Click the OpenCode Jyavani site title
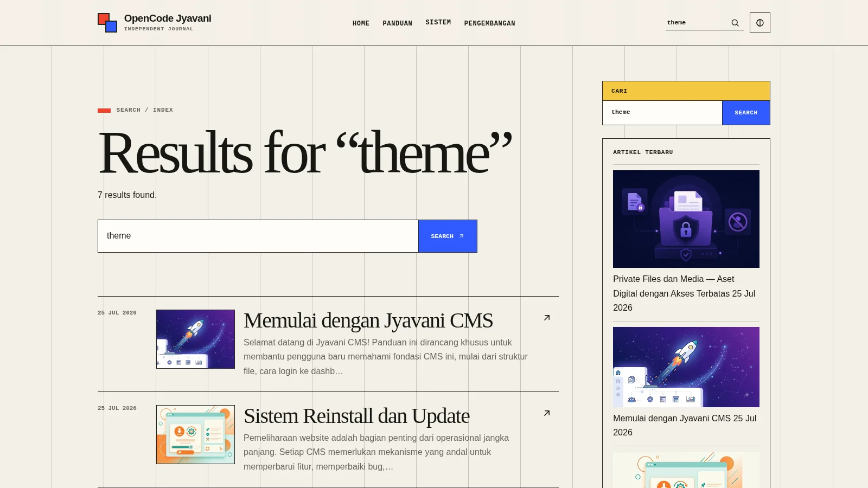Viewport: 868px width, 488px height. (168, 18)
